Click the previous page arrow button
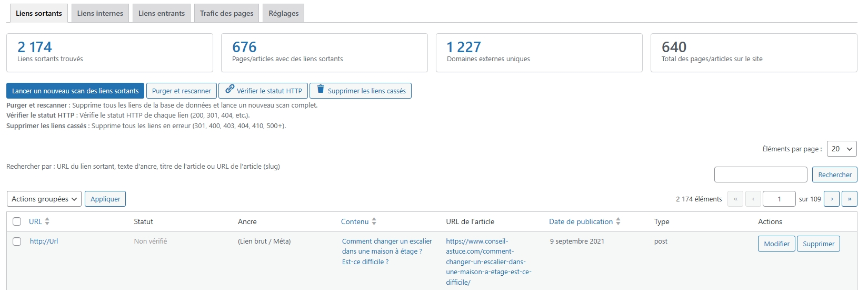 click(x=753, y=199)
